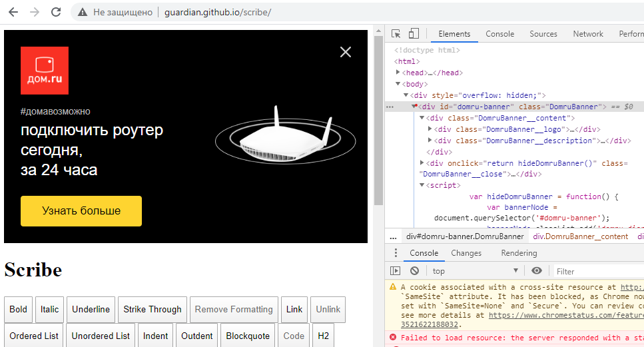644x347 pixels.
Task: Expand the DomruBanner__logo div
Action: tap(430, 129)
